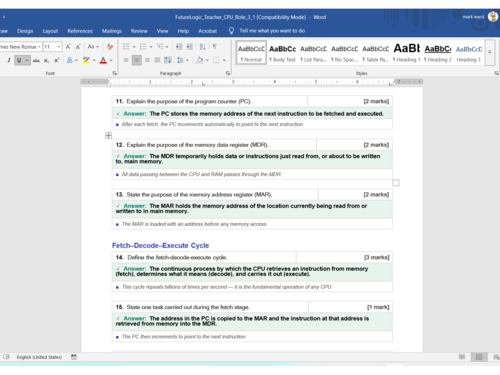This screenshot has height=375, width=500.
Task: Center align the paragraph text
Action: point(136,60)
